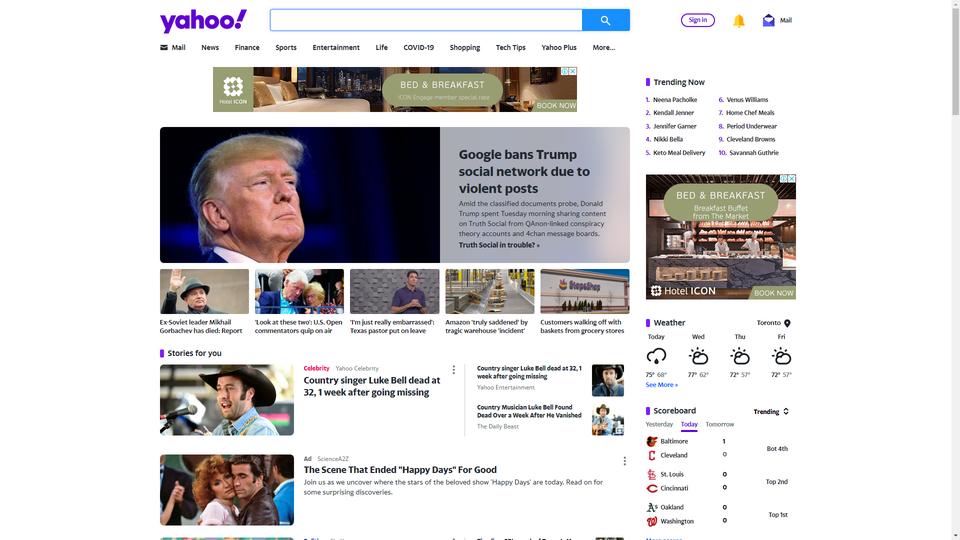Open Finance in the navigation bar
960x540 pixels.
point(247,47)
